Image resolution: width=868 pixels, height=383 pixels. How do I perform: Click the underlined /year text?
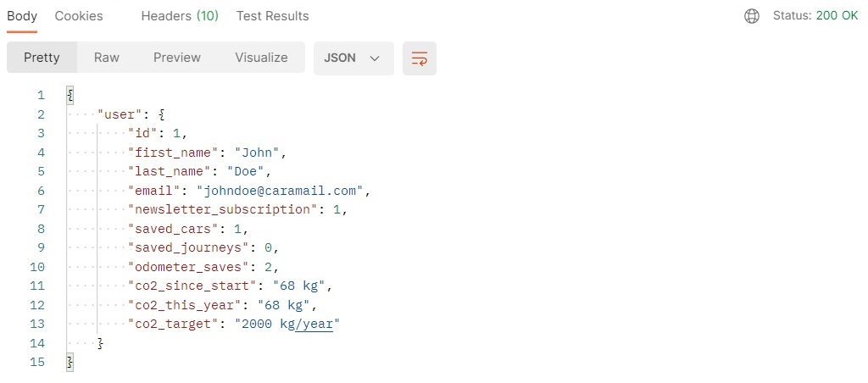(314, 324)
